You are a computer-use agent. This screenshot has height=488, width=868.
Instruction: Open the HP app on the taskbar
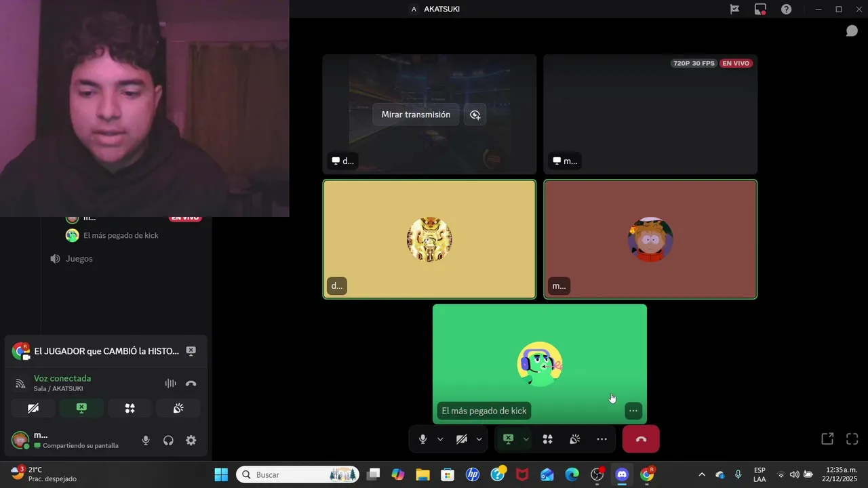click(x=473, y=474)
